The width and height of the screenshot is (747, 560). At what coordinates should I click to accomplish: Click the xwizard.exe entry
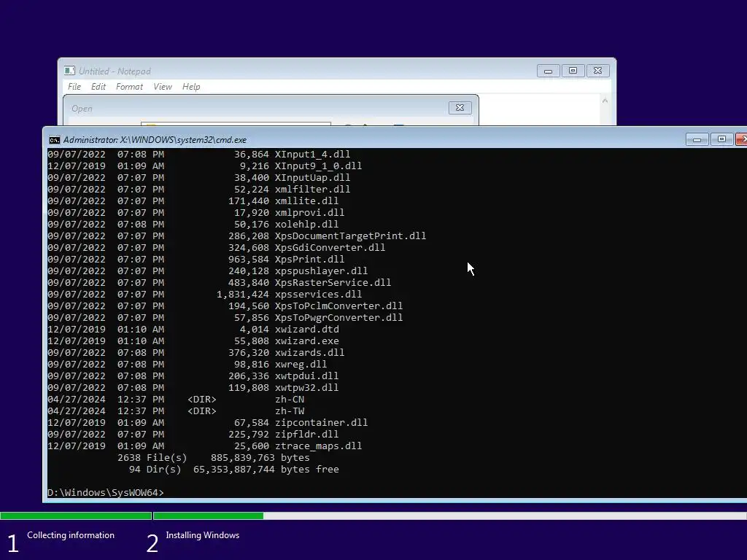[x=306, y=341]
